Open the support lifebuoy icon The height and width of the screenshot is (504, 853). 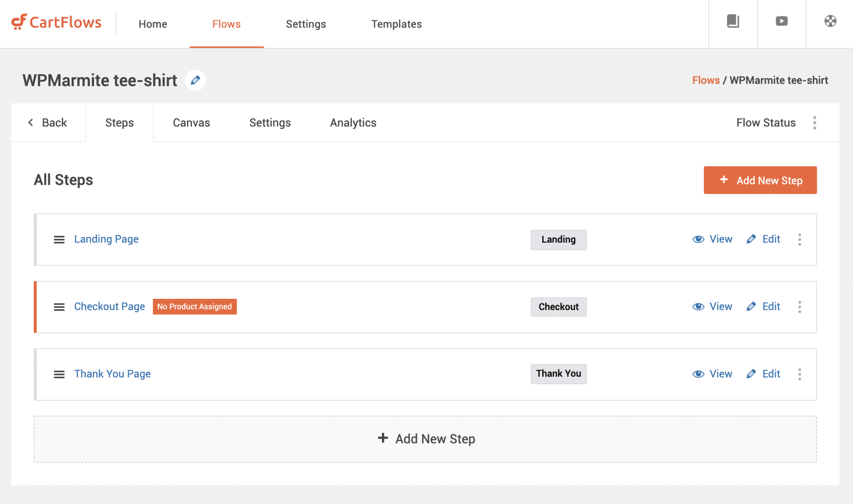[x=831, y=21]
